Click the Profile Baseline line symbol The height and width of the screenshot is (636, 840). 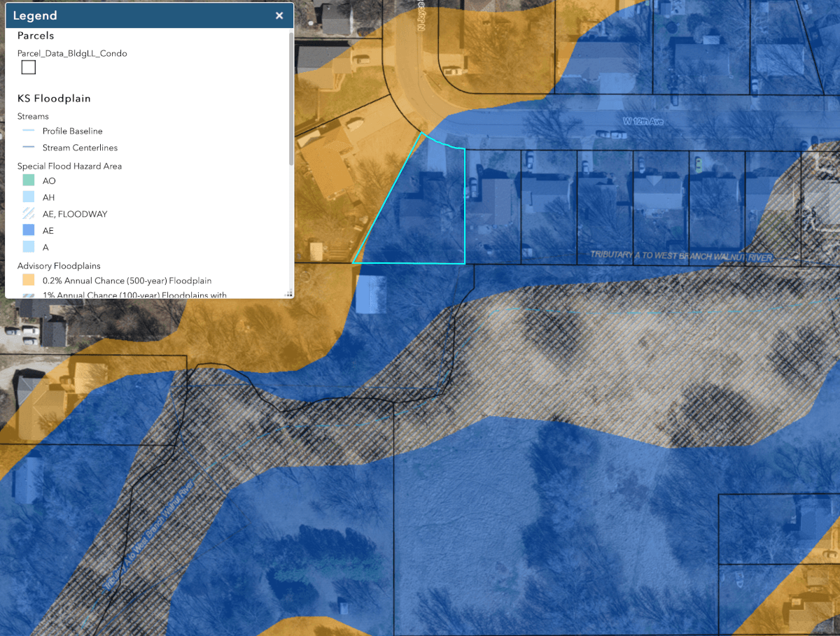pos(28,131)
